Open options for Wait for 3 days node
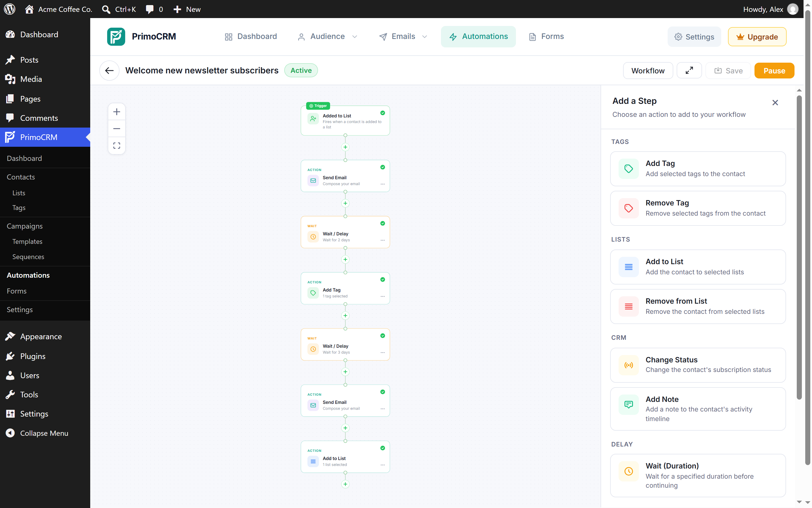 pos(383,352)
